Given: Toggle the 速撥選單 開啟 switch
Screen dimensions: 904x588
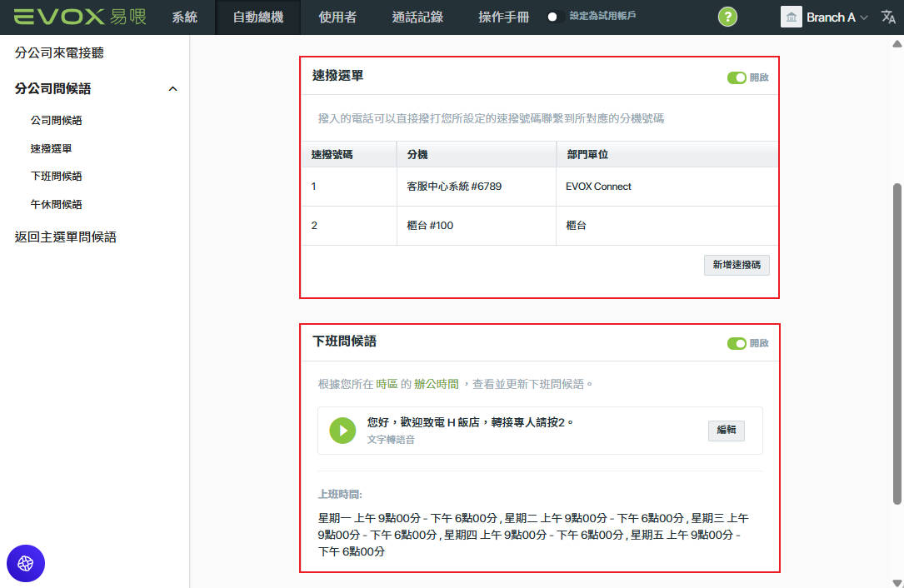Looking at the screenshot, I should click(737, 77).
